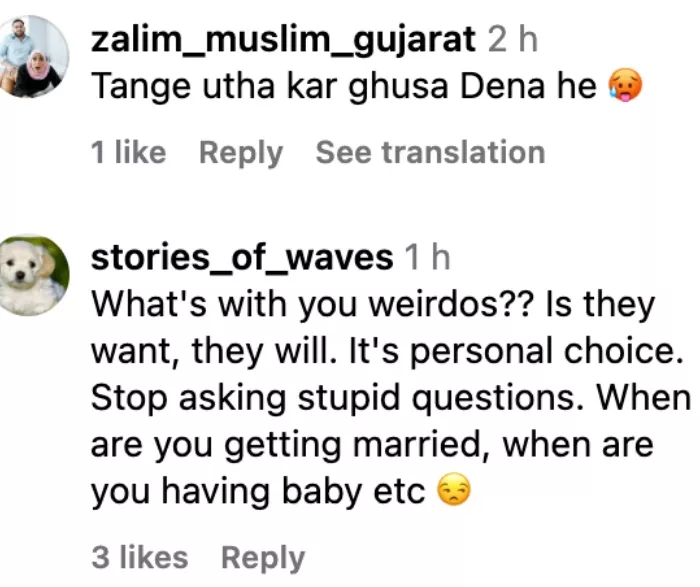700x587 pixels.
Task: Visit the stories_of_waves profile via username
Action: (x=242, y=258)
